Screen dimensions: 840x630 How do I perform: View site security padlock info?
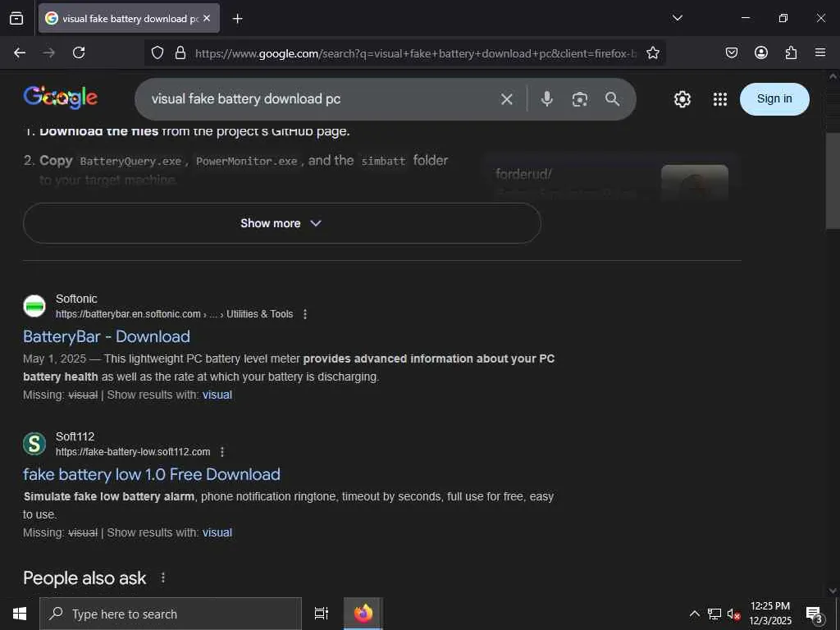pyautogui.click(x=180, y=52)
